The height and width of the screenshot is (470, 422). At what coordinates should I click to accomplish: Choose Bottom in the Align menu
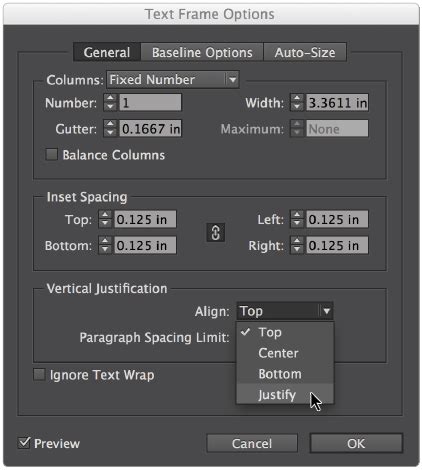click(x=285, y=374)
